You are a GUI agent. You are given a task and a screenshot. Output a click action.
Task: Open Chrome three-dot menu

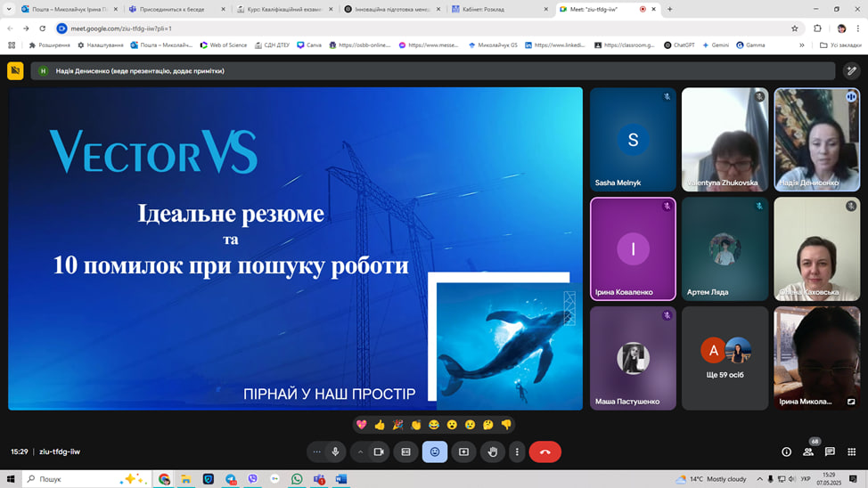[858, 28]
